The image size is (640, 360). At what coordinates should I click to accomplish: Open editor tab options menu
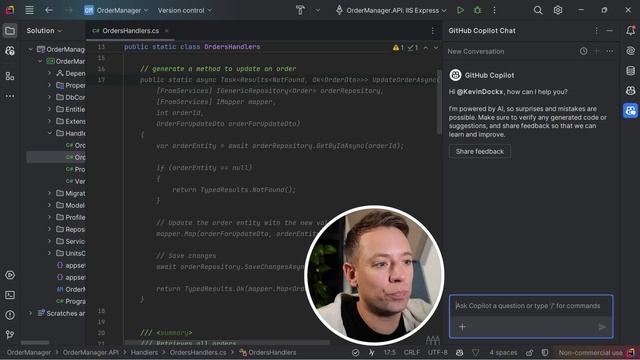(433, 31)
